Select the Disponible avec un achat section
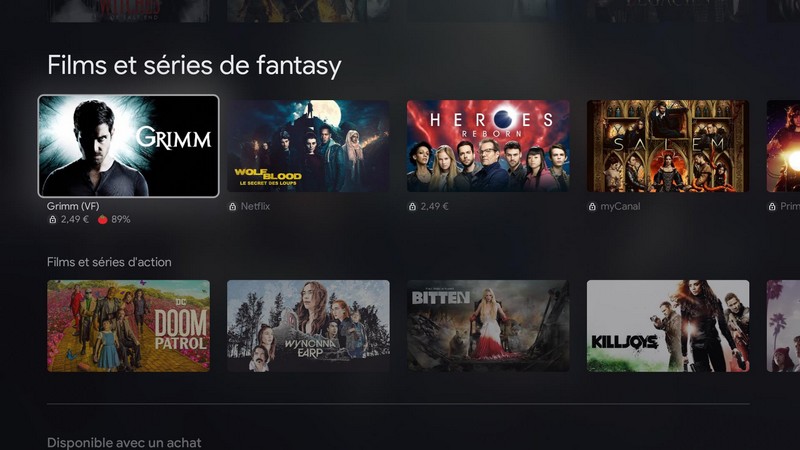The width and height of the screenshot is (800, 450). 124,442
